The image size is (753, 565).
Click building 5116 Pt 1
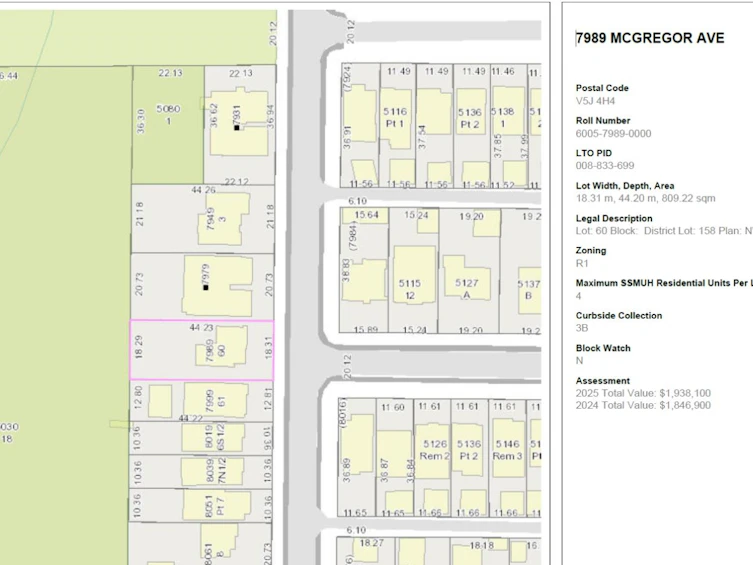[395, 118]
